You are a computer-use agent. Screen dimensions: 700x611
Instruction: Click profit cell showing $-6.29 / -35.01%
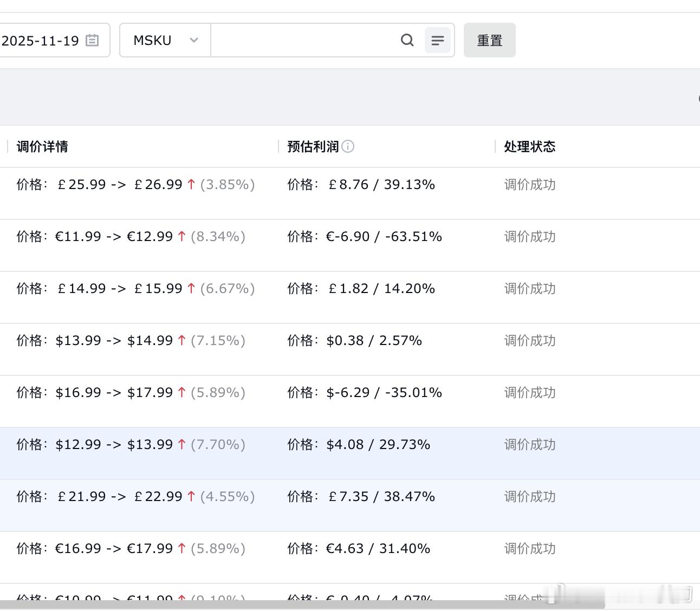[365, 393]
